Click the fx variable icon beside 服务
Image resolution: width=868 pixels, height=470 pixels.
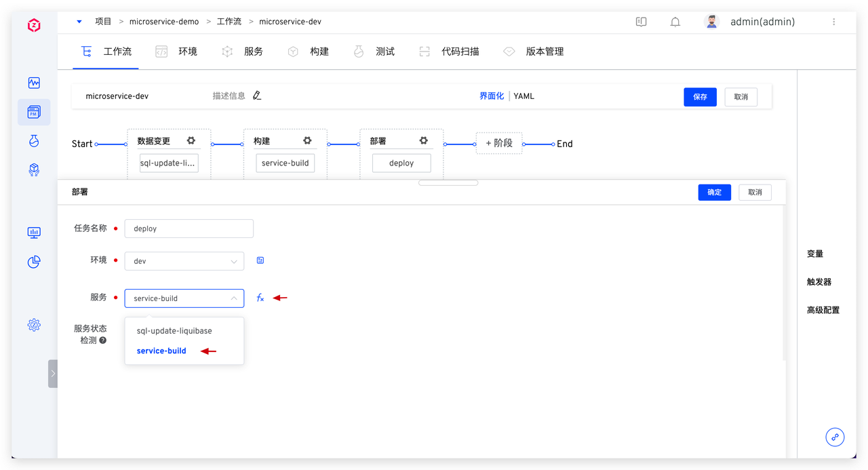(260, 298)
